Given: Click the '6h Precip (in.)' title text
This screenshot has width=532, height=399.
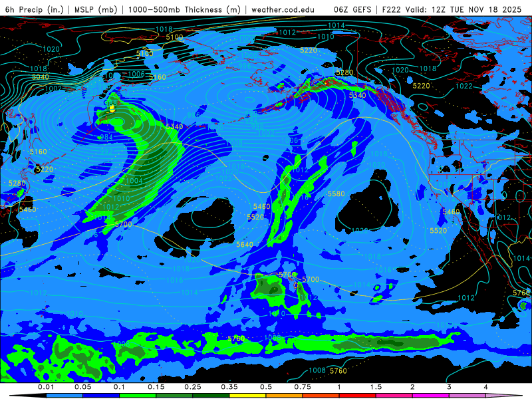Looking at the screenshot, I should (35, 9).
